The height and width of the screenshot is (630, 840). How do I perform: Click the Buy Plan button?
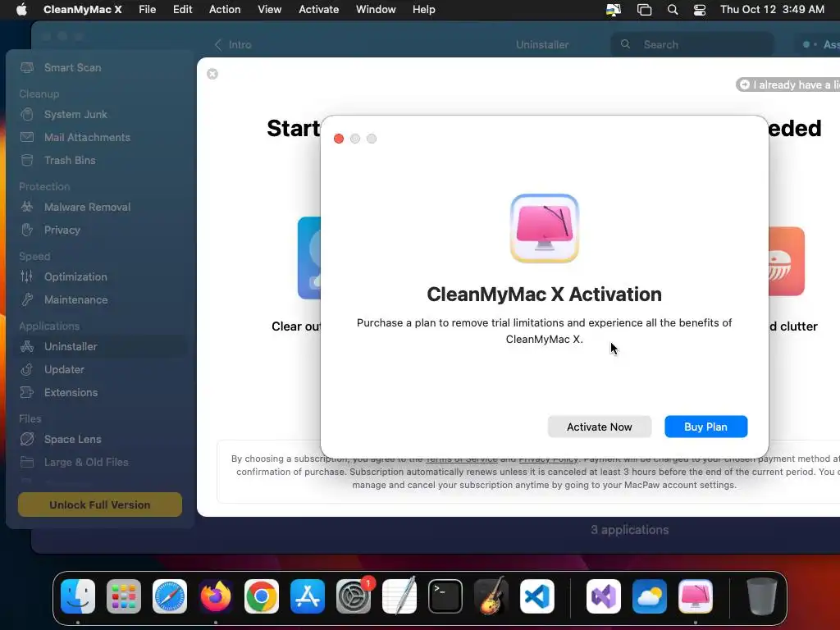coord(705,427)
